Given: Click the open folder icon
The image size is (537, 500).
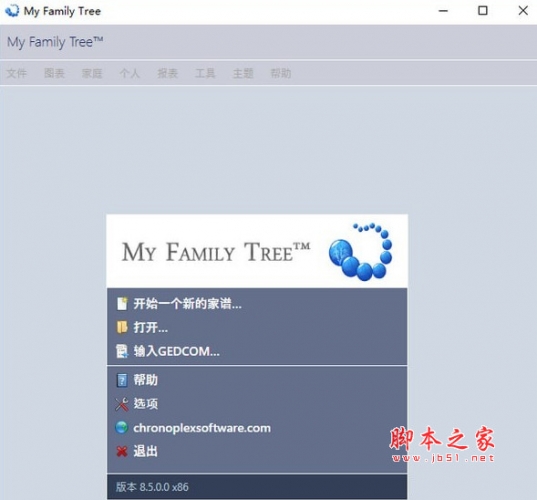Looking at the screenshot, I should click(122, 327).
